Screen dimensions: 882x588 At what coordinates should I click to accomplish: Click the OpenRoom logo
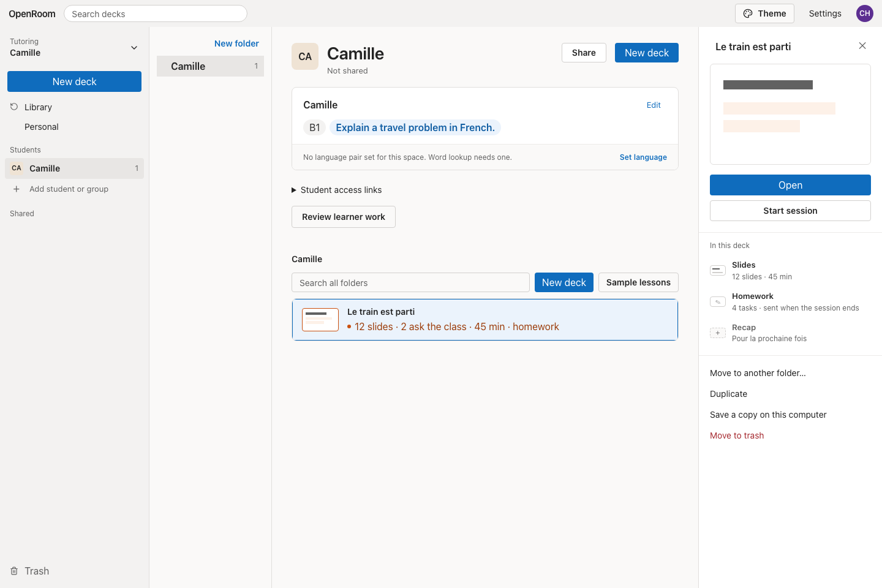pyautogui.click(x=32, y=13)
